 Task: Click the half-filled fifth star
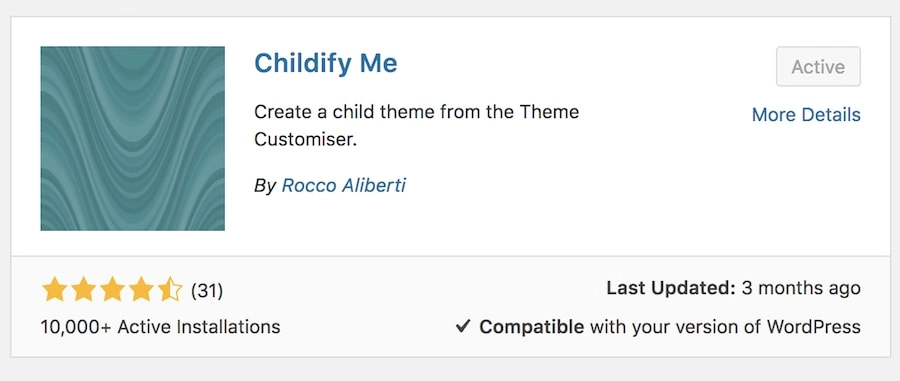(170, 289)
